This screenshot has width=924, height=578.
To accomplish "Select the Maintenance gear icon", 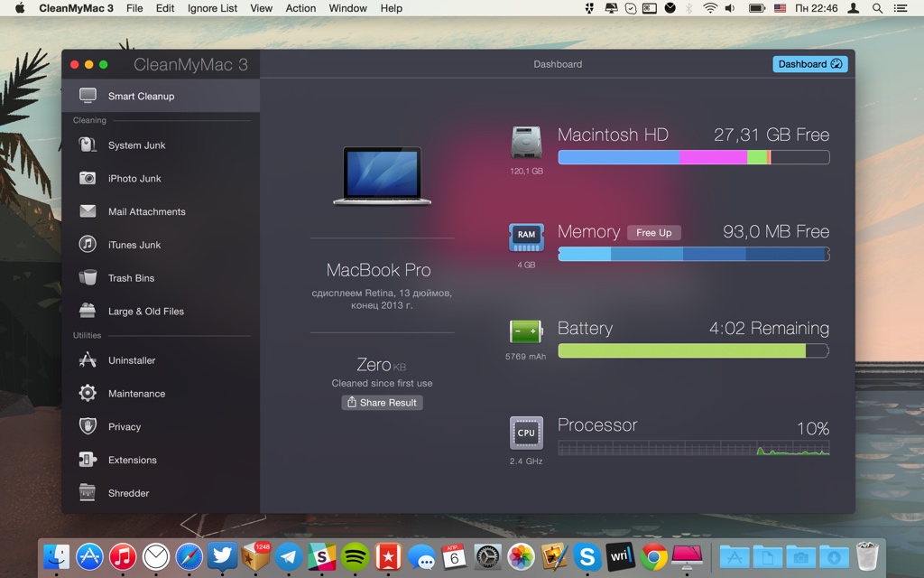I will click(88, 394).
